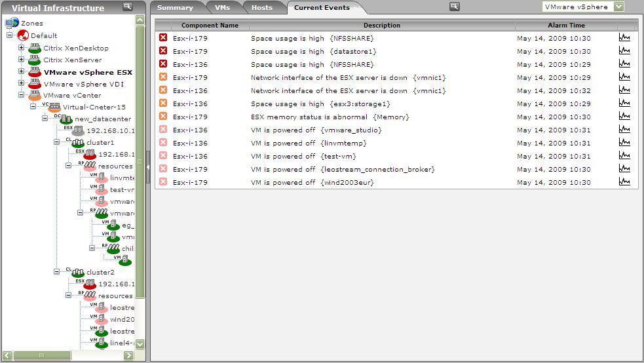Open graph icon for Esx-i-136 NFSSHARE row
The width and height of the screenshot is (644, 363).
pos(624,64)
